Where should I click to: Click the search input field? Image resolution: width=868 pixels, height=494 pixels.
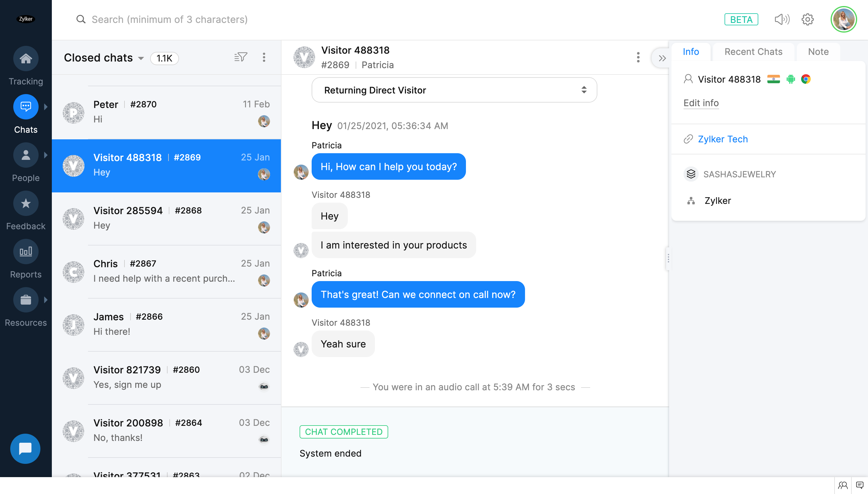tap(169, 20)
